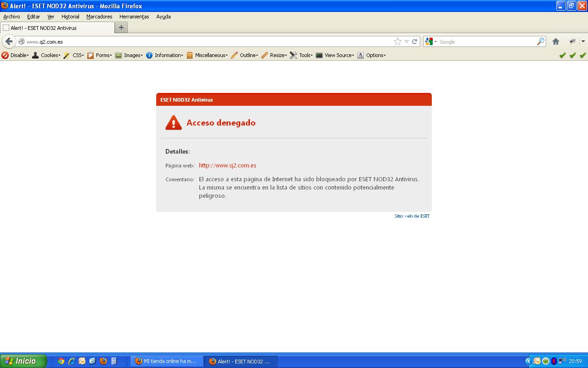
Task: Open the Information toolbar dropdown
Action: 164,55
